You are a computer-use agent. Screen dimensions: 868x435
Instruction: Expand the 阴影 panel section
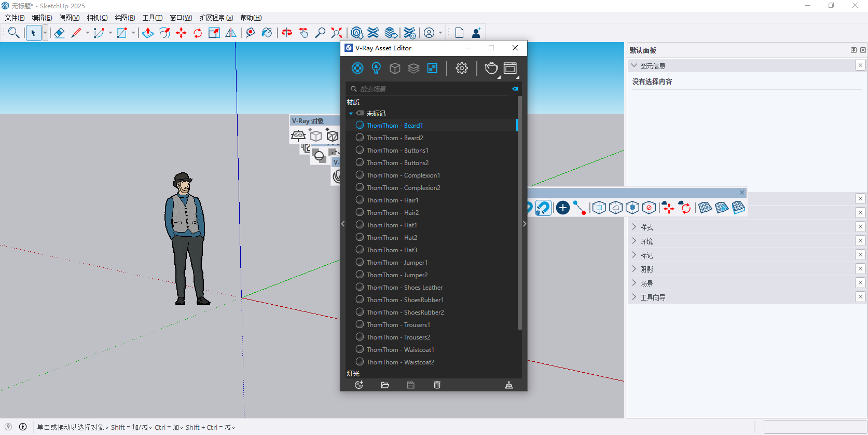click(x=634, y=269)
